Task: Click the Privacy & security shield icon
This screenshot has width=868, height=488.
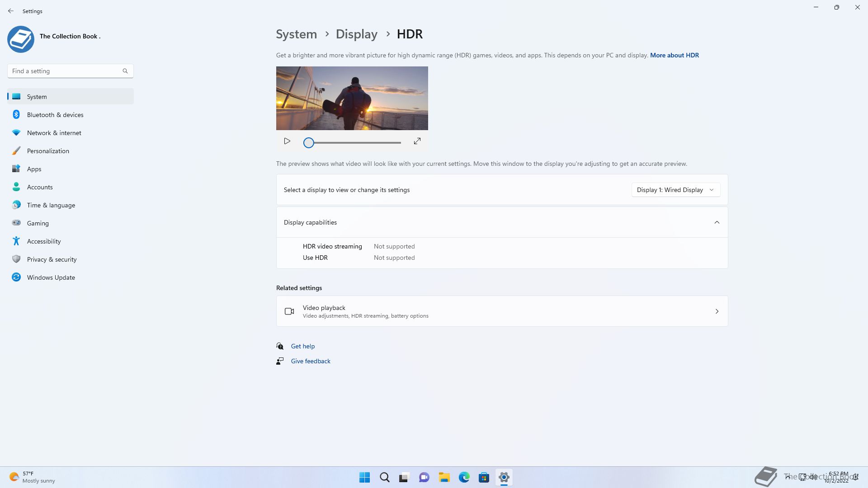Action: pyautogui.click(x=16, y=259)
